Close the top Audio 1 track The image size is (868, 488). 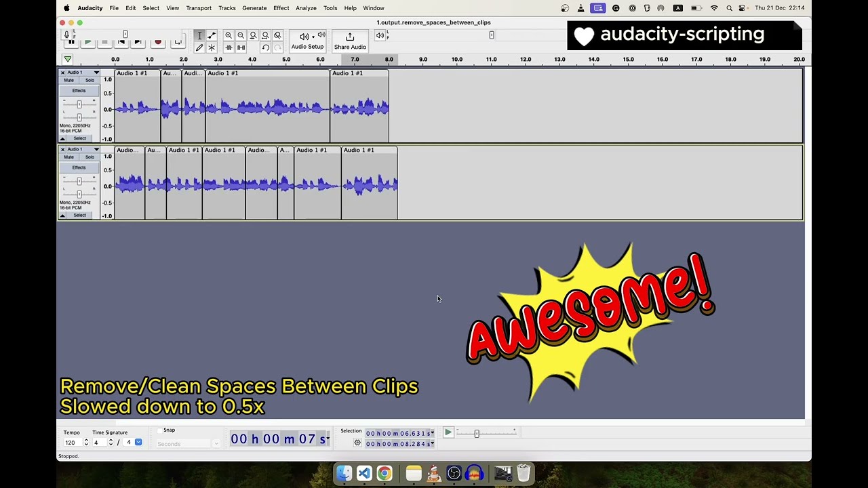click(62, 73)
